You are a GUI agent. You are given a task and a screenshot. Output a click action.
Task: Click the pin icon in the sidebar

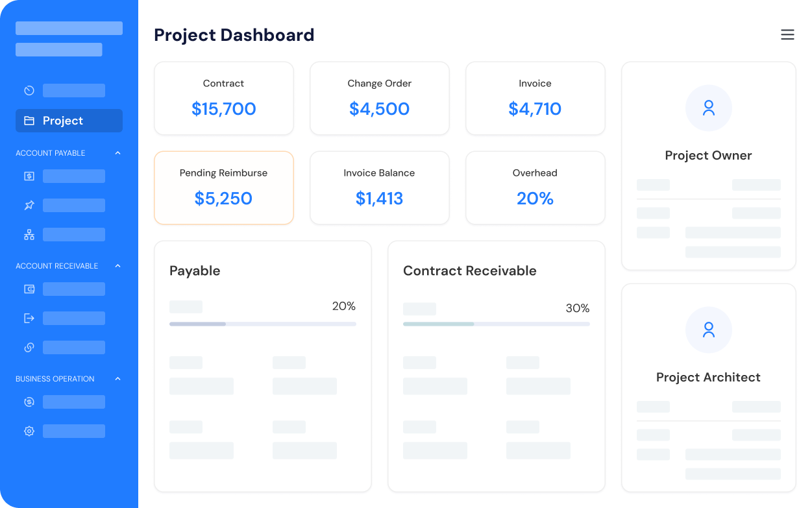[29, 204]
